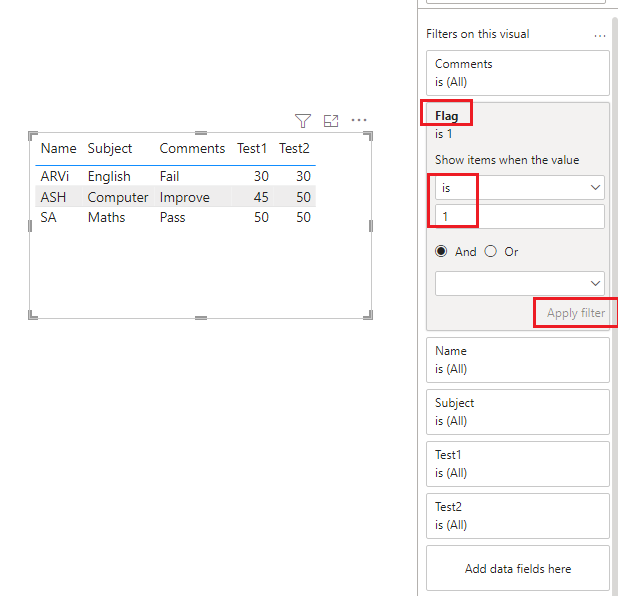Sort by the Name column header
This screenshot has width=618, height=596.
tap(58, 149)
